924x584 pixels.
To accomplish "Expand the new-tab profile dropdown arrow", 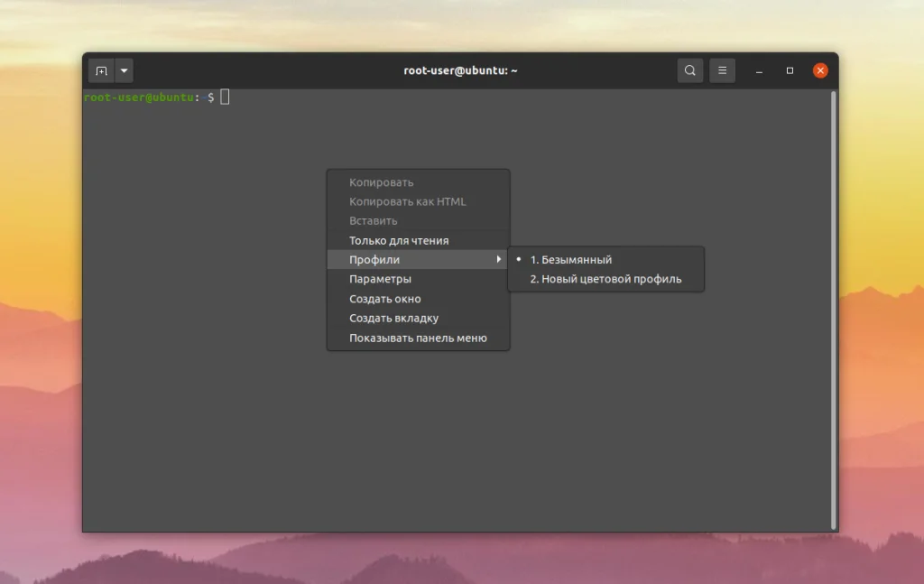I will click(x=124, y=70).
